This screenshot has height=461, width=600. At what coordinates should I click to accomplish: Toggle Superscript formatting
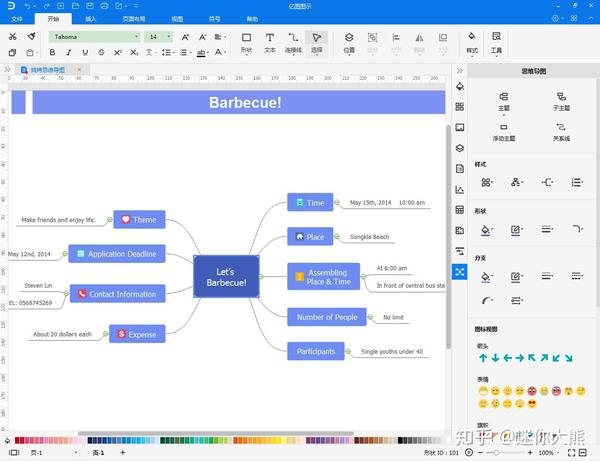pos(117,52)
